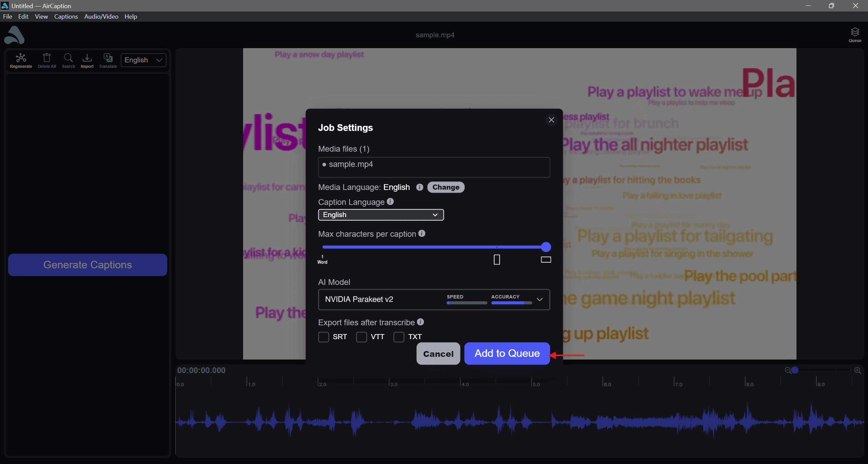Click the AirCaption logo in the header
The width and height of the screenshot is (868, 464).
click(x=14, y=35)
